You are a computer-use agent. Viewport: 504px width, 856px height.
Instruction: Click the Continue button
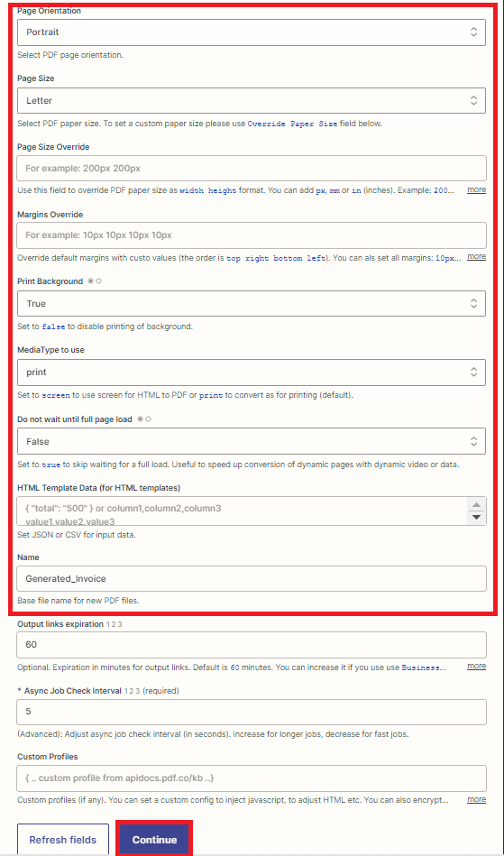[x=154, y=840]
